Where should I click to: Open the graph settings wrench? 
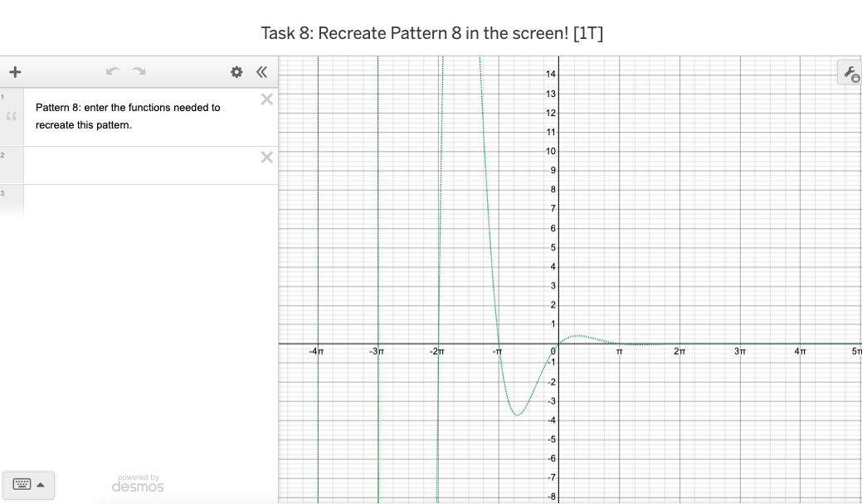[851, 73]
